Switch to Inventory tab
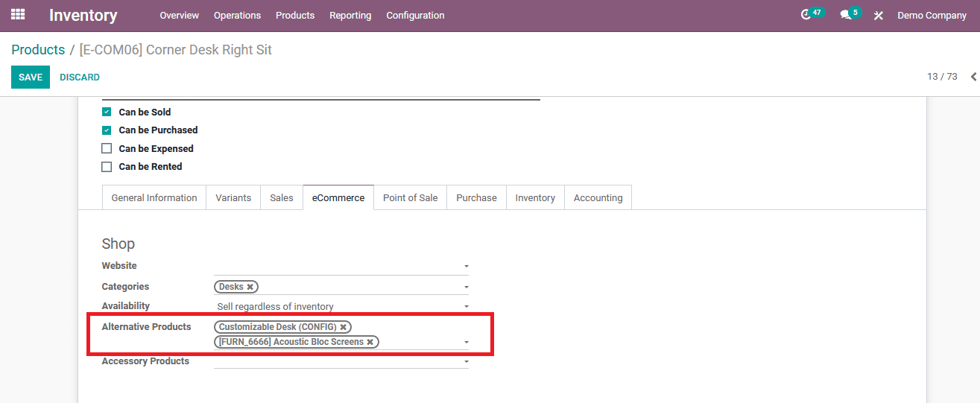Image resolution: width=980 pixels, height=403 pixels. click(535, 197)
